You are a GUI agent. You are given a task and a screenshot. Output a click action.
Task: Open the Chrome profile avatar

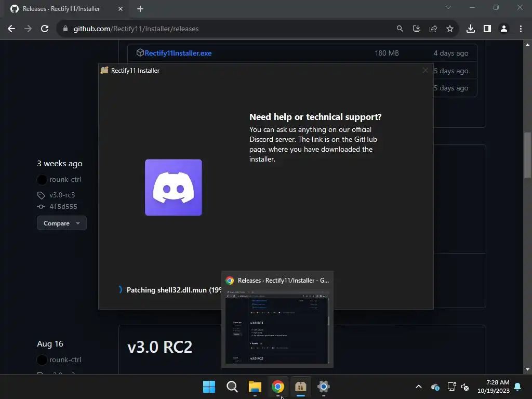point(504,29)
